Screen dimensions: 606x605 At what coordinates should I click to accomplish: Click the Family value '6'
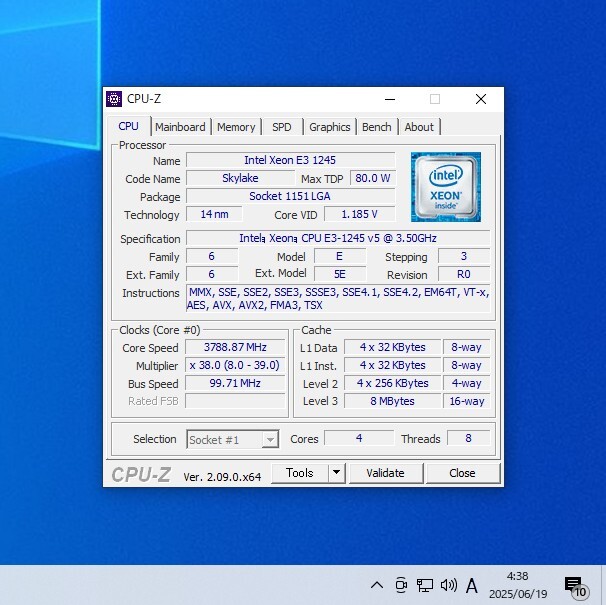click(212, 256)
